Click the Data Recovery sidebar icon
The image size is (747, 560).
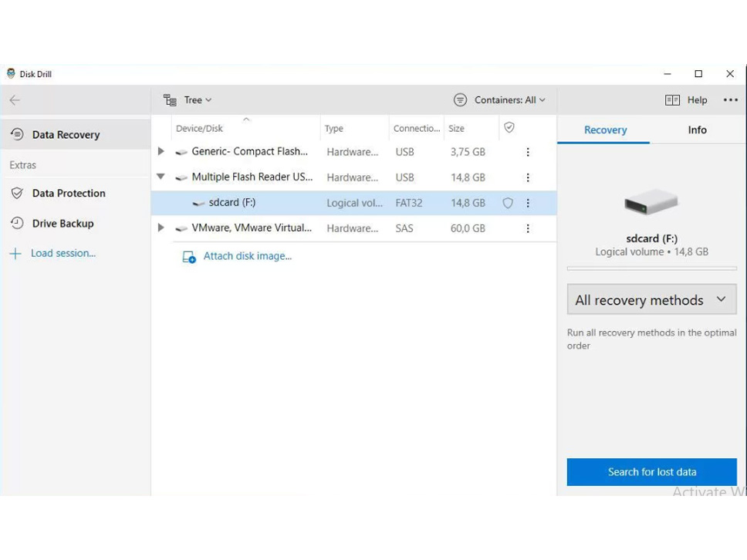coord(17,134)
